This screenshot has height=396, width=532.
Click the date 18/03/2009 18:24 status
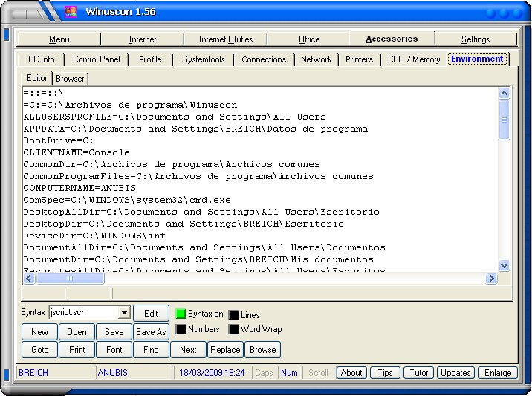click(212, 372)
